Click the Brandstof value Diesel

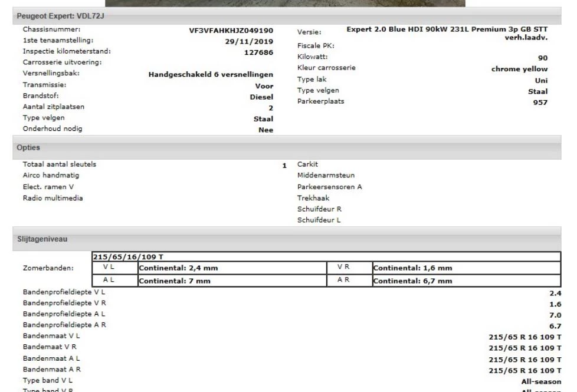[x=260, y=97]
